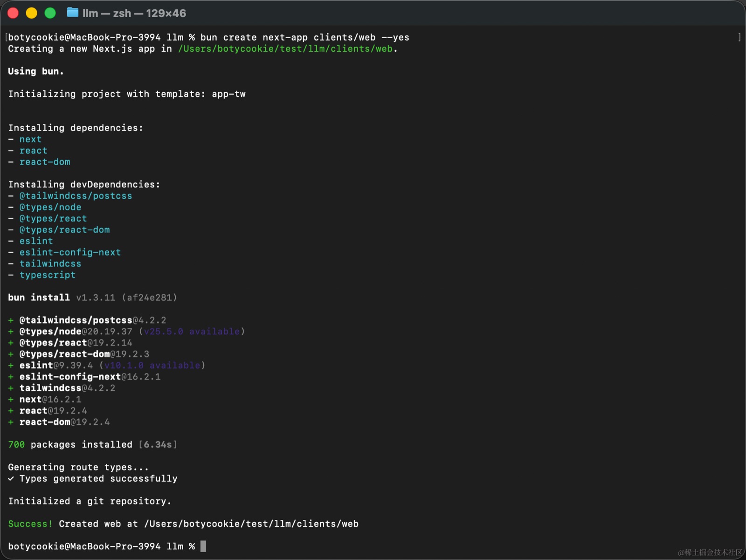Click the installed line 'tailwindcss@4.2.2'
This screenshot has height=560, width=746.
(67, 388)
